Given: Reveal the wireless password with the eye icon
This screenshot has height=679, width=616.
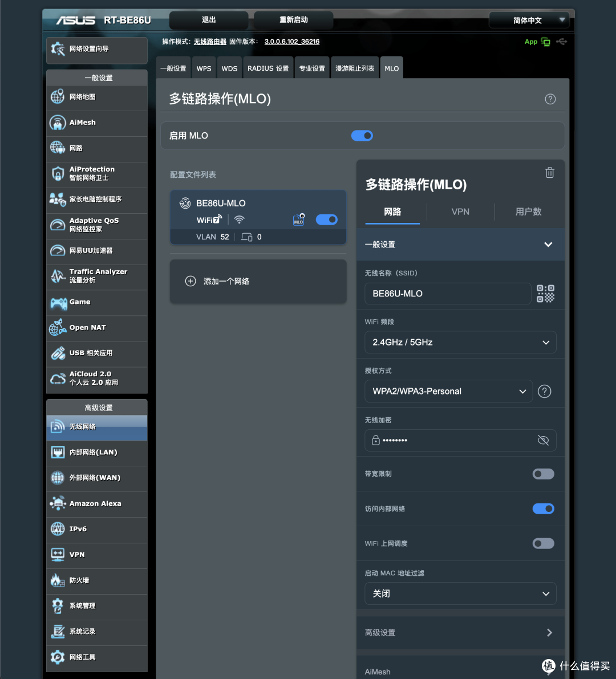Looking at the screenshot, I should pos(543,440).
